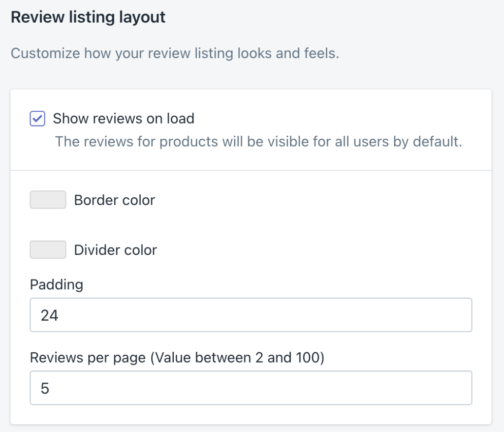Click the 'Show reviews on load' label text
This screenshot has width=504, height=432.
(x=124, y=119)
